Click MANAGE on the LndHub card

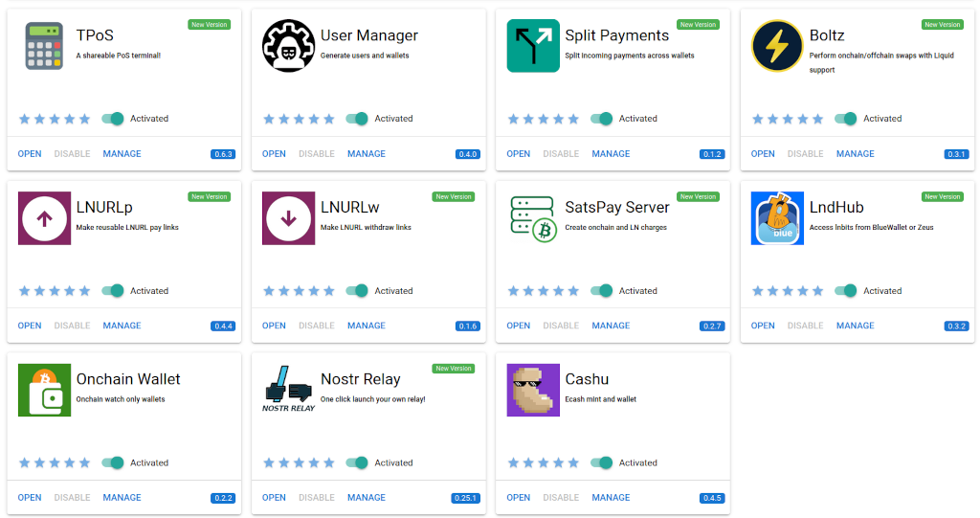[x=855, y=326]
